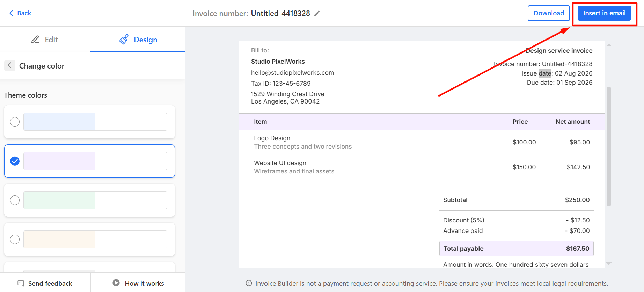644x292 pixels.
Task: Click the play icon beside How it works
Action: [x=116, y=283]
